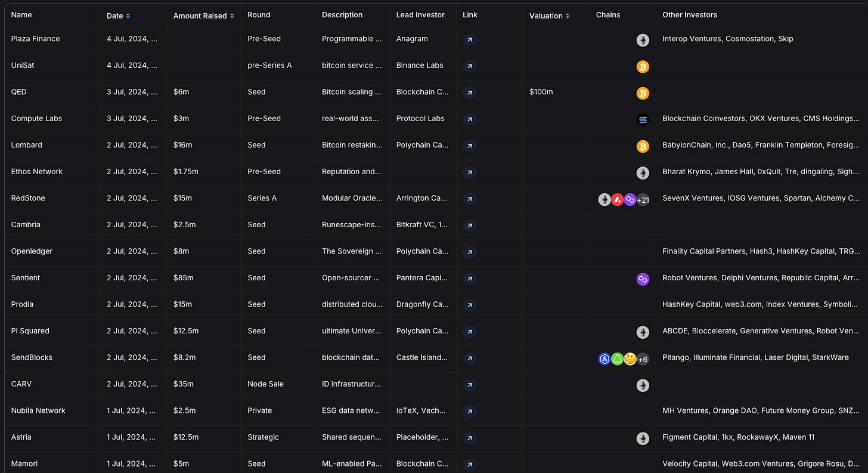Click the Name column header
The height and width of the screenshot is (473, 868).
pos(21,15)
